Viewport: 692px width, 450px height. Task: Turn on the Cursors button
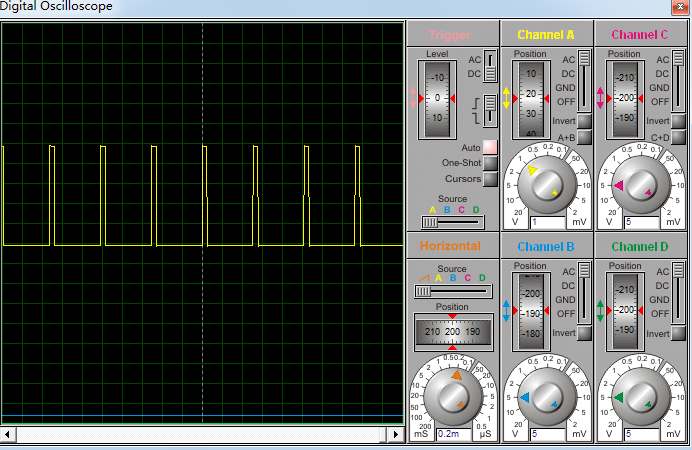click(490, 179)
